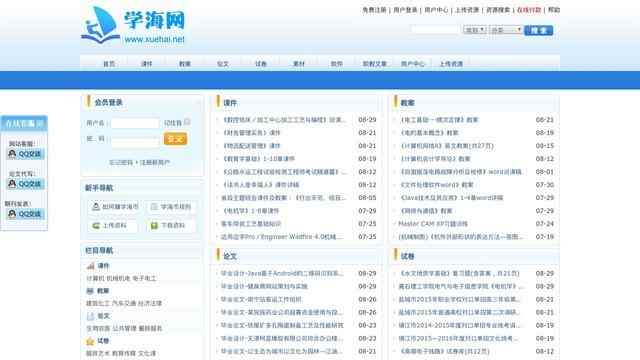Open 用户中心 in main navigation bar
Image resolution: width=640 pixels, height=360 pixels.
pyautogui.click(x=413, y=64)
